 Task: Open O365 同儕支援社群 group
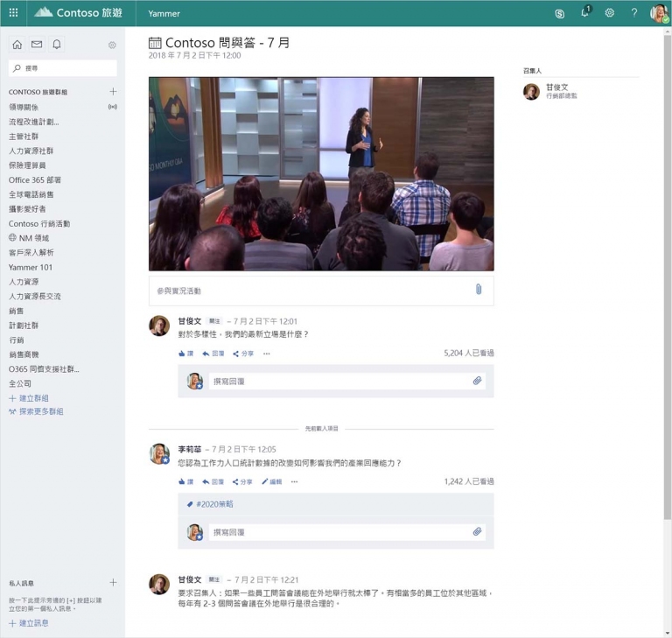44,369
